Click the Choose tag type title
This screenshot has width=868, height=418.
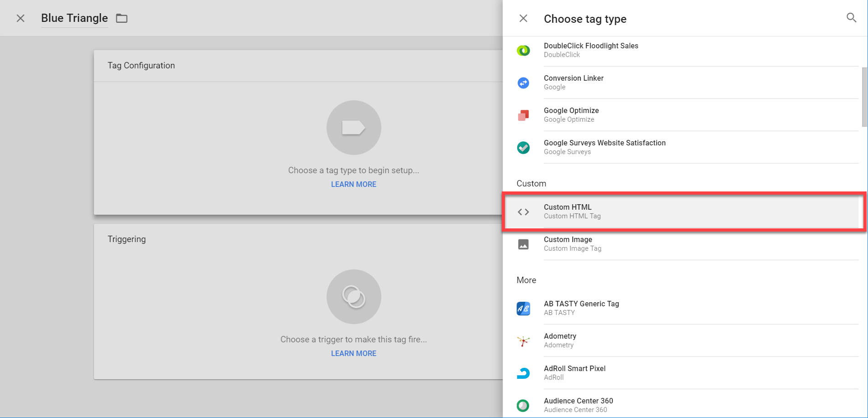[x=585, y=19]
